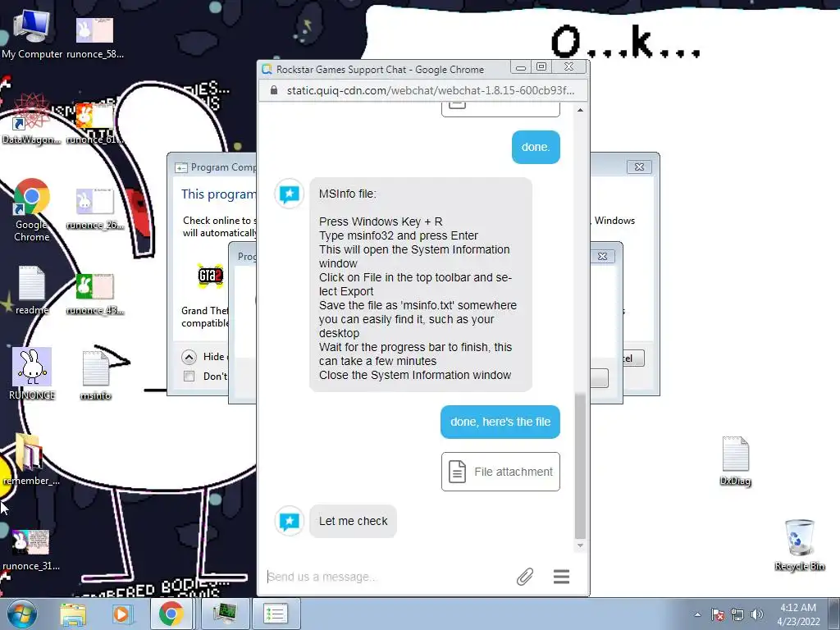Tick the Don't show checkbox in Program Compatibility

189,376
